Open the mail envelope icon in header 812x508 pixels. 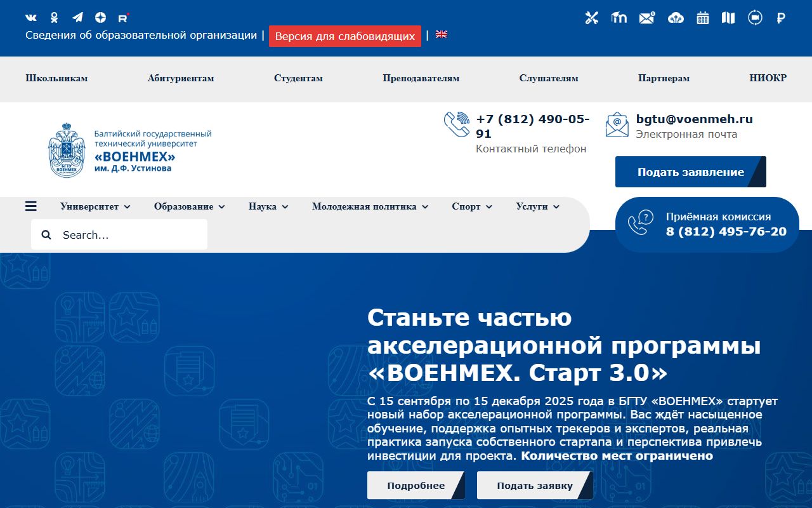(x=647, y=18)
